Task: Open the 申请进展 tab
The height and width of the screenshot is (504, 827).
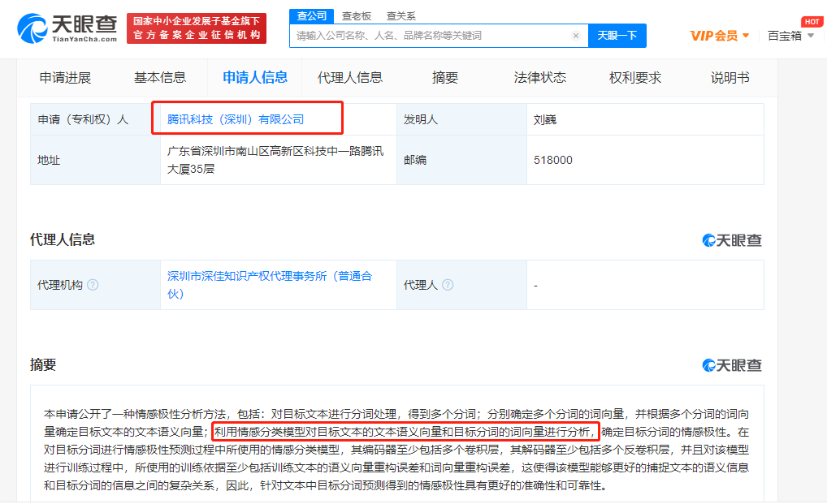Action: pyautogui.click(x=66, y=78)
